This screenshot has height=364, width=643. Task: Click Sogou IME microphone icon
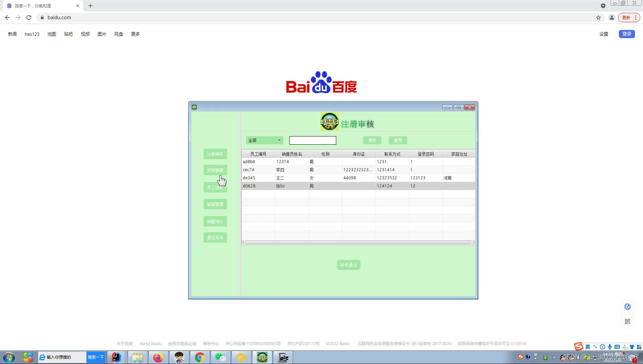(610, 347)
